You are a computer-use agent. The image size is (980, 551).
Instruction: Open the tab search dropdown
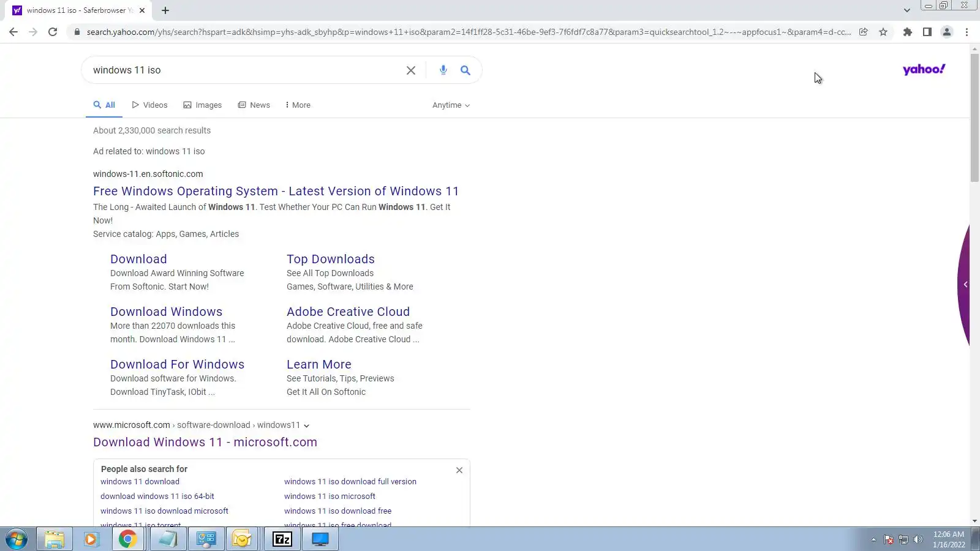tap(907, 10)
